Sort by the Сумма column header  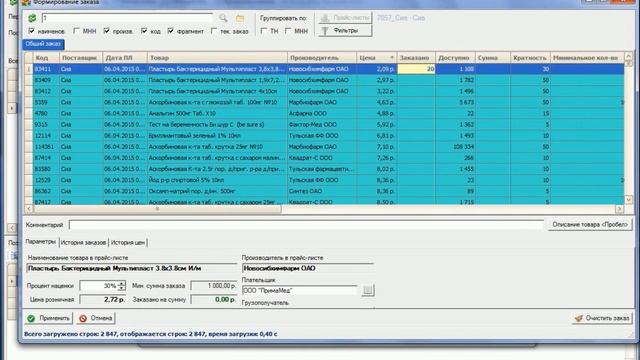pos(493,58)
